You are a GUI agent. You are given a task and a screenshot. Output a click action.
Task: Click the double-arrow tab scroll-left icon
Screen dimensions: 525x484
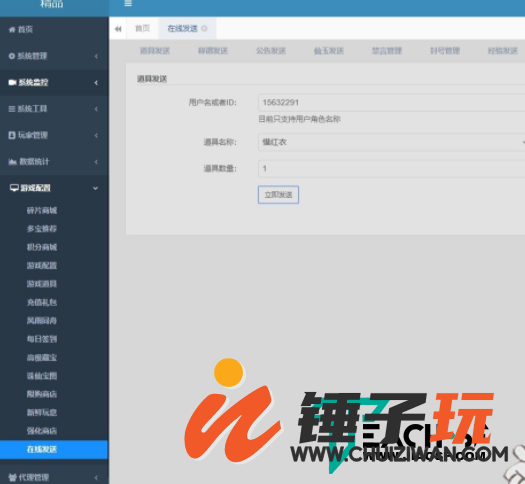point(118,29)
